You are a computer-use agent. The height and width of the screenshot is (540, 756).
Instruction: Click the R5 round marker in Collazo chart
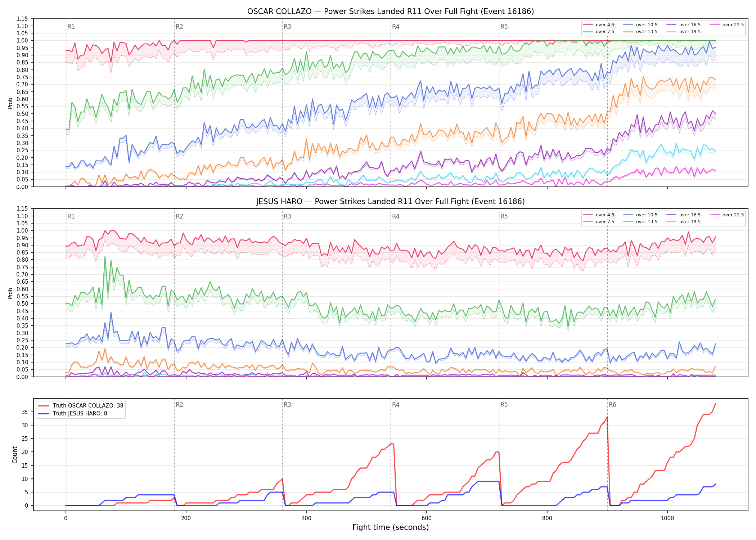coord(504,27)
